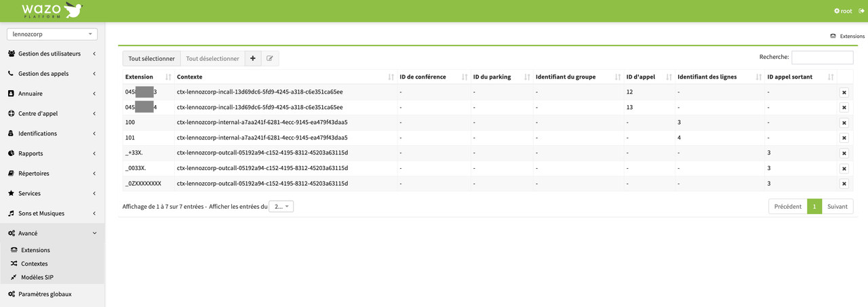The height and width of the screenshot is (307, 868).
Task: Click the Centre d'appel icon
Action: 12,113
